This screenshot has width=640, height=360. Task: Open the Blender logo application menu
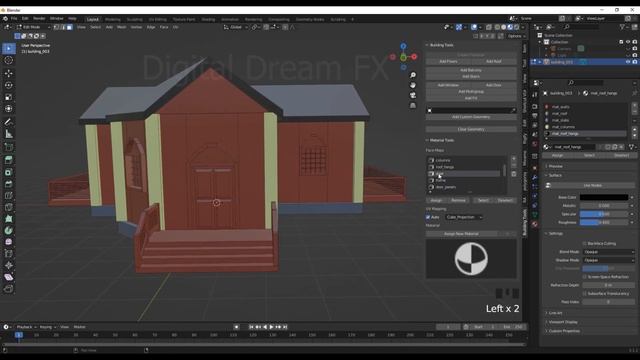[5, 19]
